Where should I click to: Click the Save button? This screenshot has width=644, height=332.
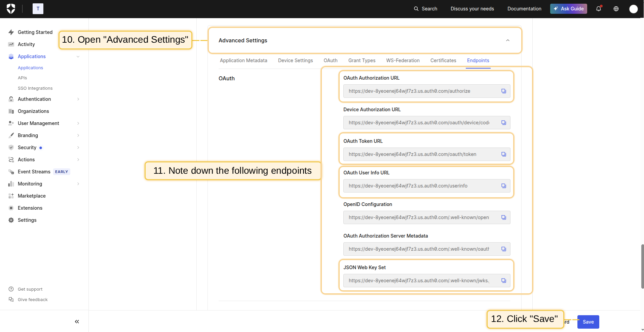(x=588, y=322)
